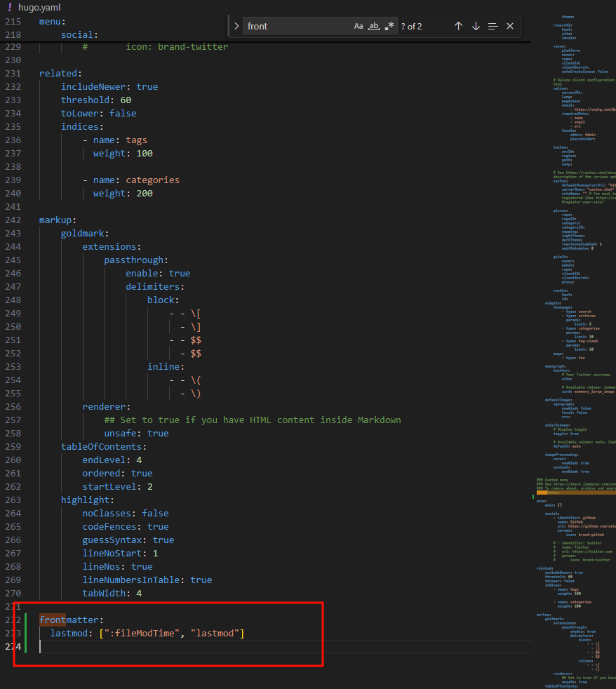
Task: Click the 'front' find input field
Action: tap(296, 26)
